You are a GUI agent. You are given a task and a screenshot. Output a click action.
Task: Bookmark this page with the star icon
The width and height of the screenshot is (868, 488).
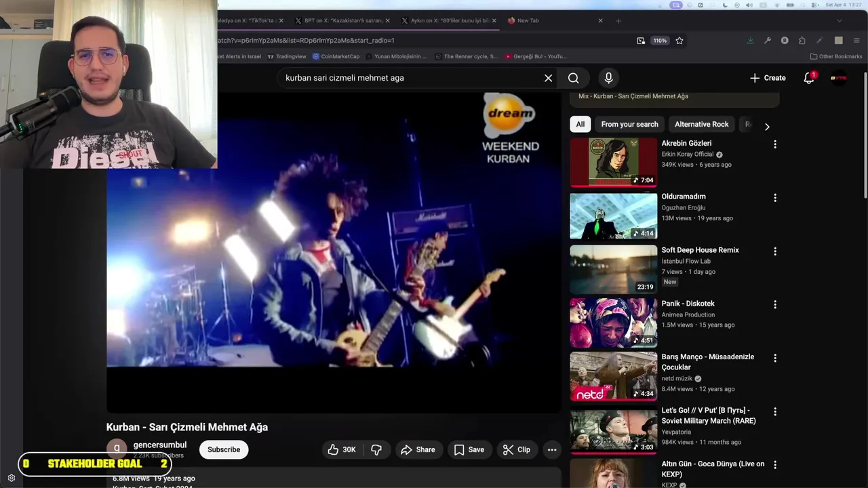click(x=679, y=41)
